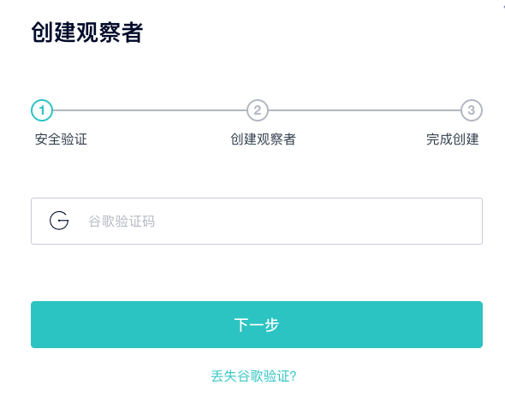Click the number 2 inside gray circle

pyautogui.click(x=258, y=110)
